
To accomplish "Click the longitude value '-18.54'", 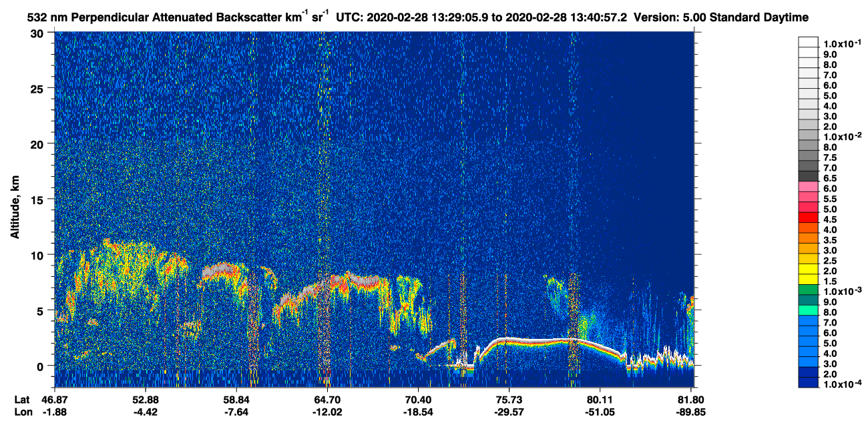I will (418, 412).
